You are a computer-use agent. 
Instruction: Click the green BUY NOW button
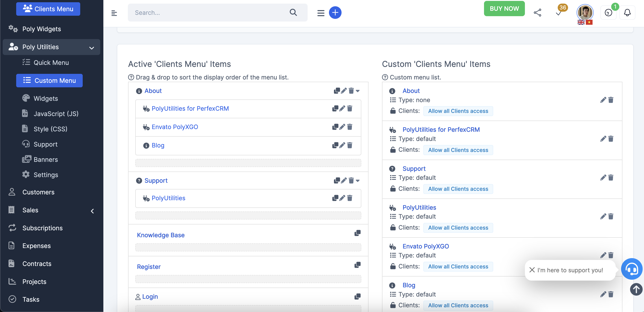point(504,8)
